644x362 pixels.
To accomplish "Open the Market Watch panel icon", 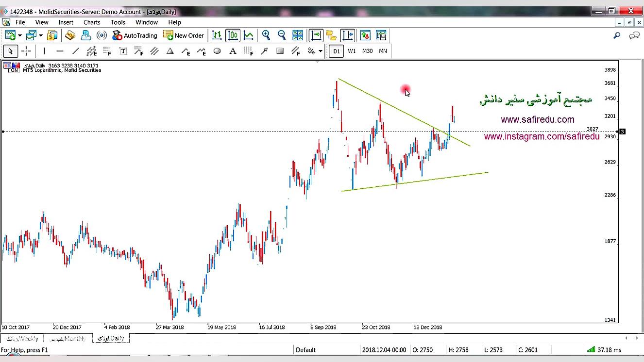I will point(52,35).
